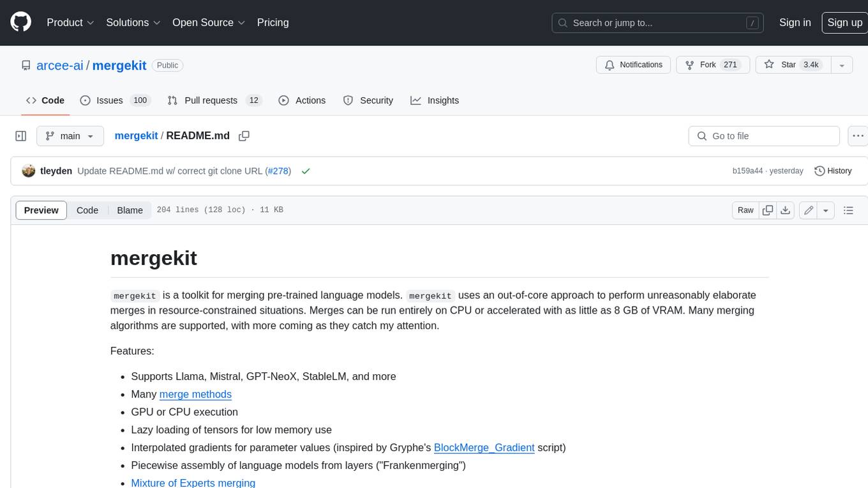Open the main branch selector
Screen dimensions: 868x488
click(70, 136)
